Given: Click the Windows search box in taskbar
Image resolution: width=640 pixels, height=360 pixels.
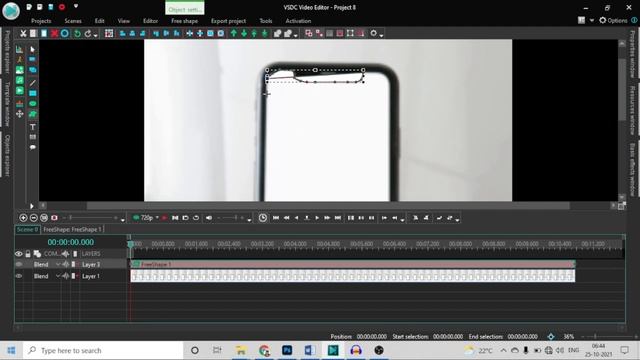Looking at the screenshot, I should tap(103, 350).
